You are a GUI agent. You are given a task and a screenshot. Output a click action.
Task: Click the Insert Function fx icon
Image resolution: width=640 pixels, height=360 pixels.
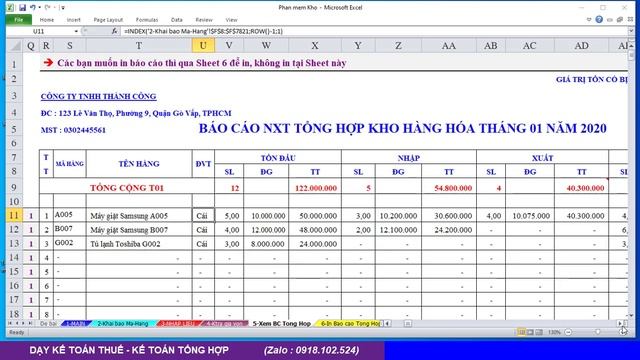[114, 31]
